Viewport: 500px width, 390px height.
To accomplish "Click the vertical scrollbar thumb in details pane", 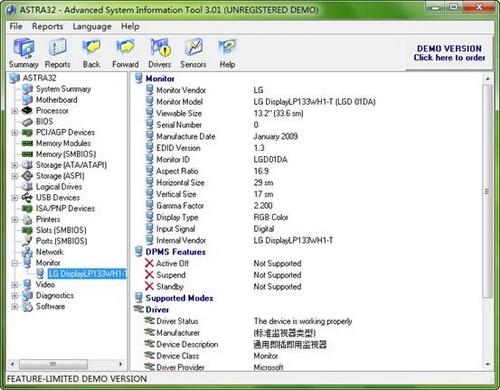I will coord(488,191).
